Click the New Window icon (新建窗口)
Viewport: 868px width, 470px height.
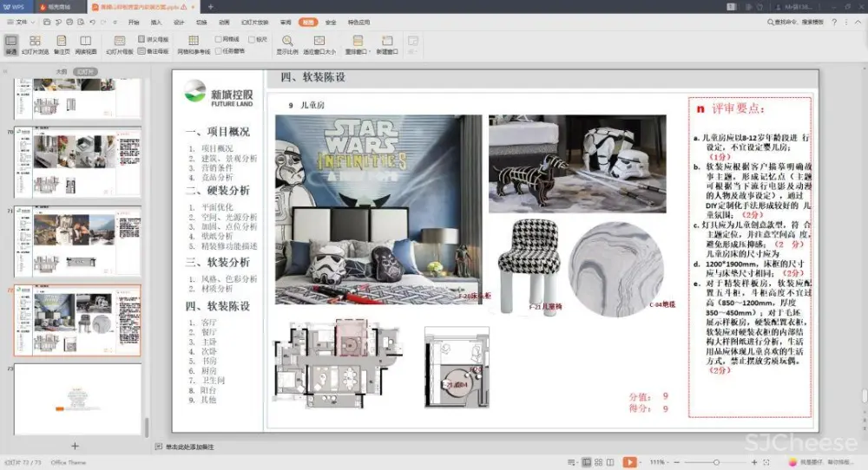click(x=387, y=44)
